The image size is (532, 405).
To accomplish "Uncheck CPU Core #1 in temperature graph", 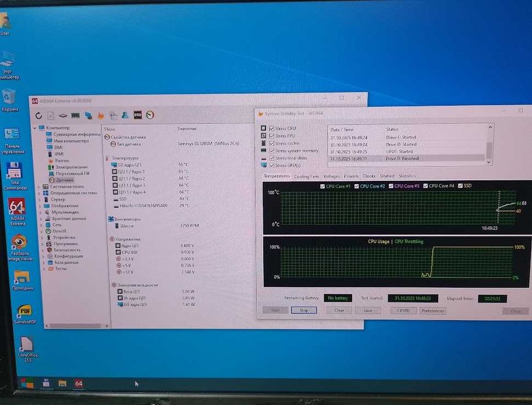I will click(x=322, y=186).
